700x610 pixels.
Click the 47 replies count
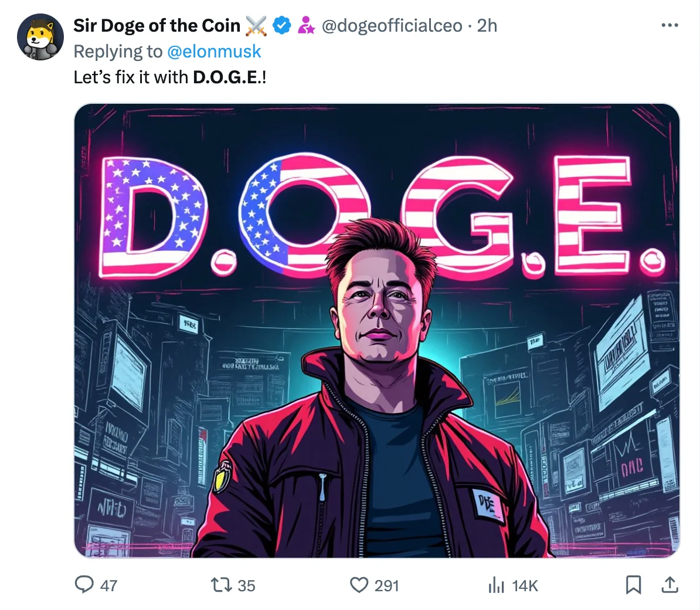coord(108,585)
